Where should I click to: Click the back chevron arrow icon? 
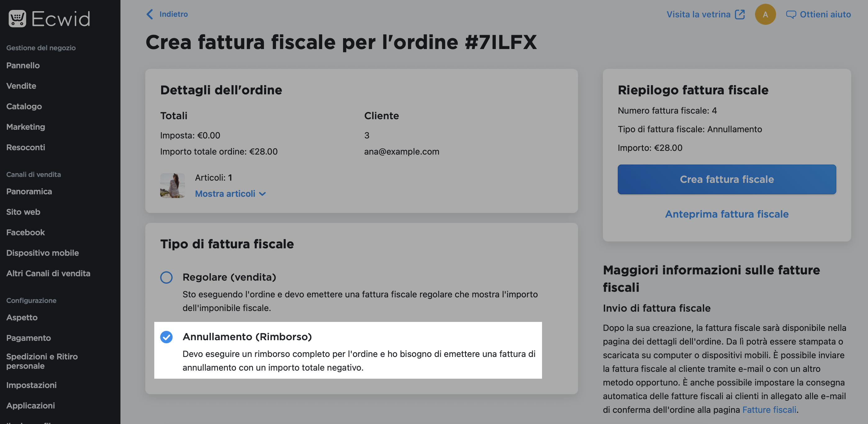click(150, 14)
